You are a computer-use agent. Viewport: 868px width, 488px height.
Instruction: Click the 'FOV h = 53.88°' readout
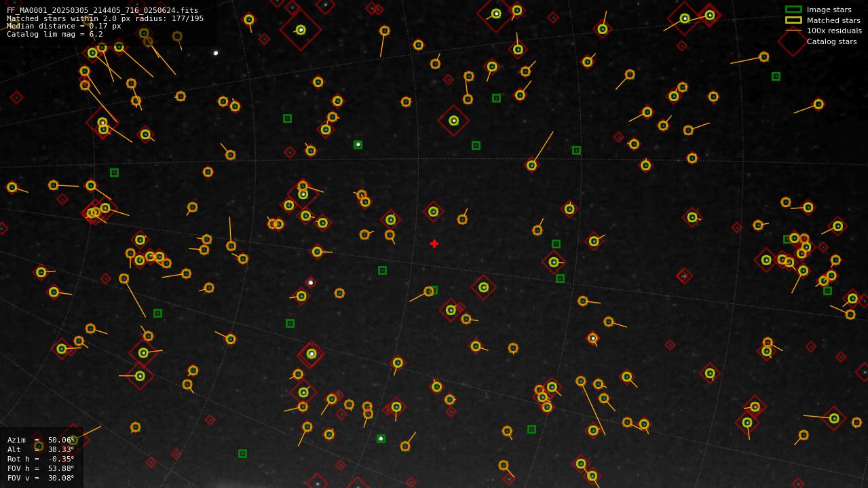[x=41, y=468]
